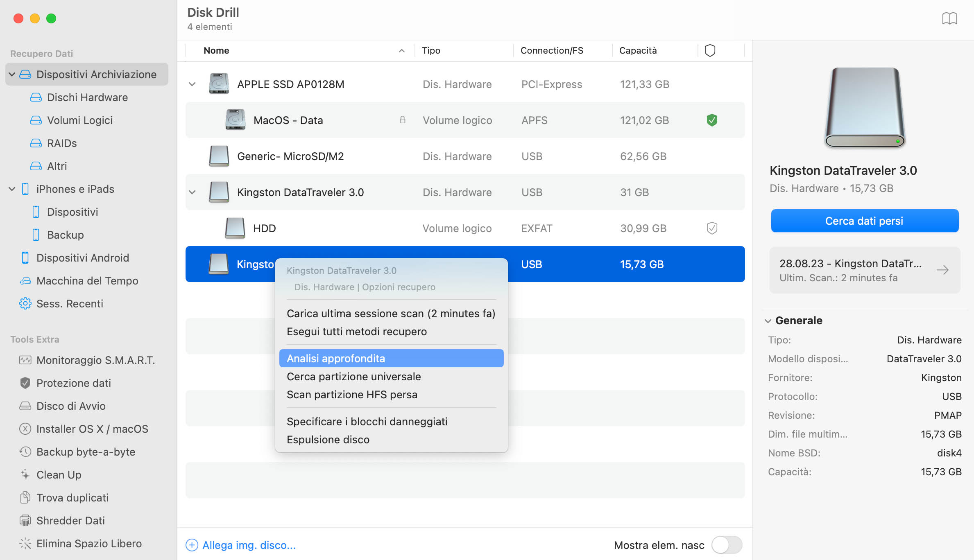
Task: Click PMAP revision value
Action: (948, 415)
